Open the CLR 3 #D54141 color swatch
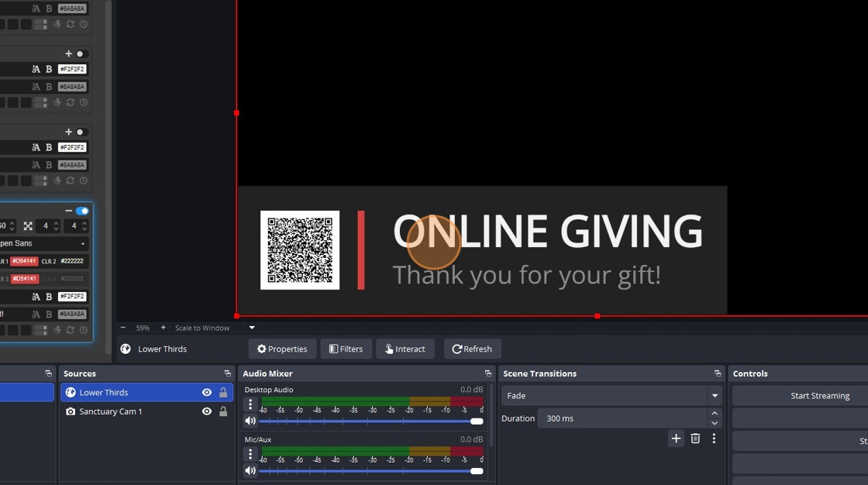This screenshot has height=485, width=868. tap(24, 279)
